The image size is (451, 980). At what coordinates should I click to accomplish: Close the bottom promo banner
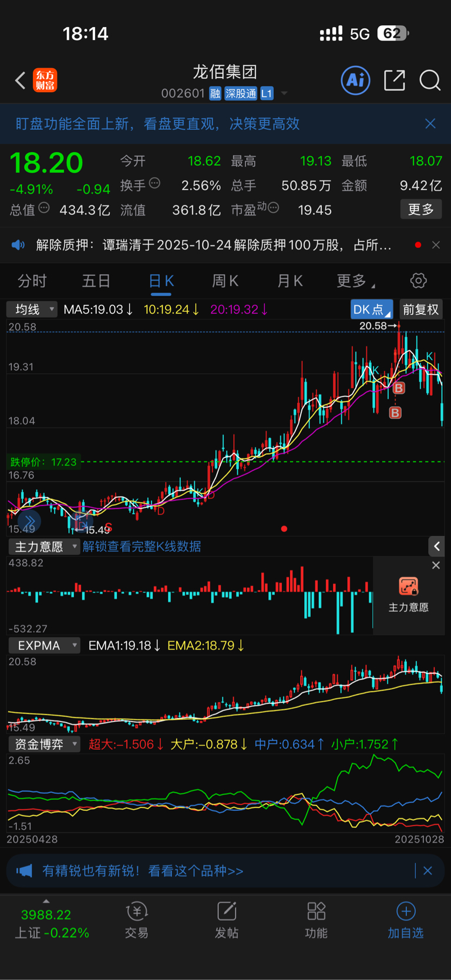[428, 871]
